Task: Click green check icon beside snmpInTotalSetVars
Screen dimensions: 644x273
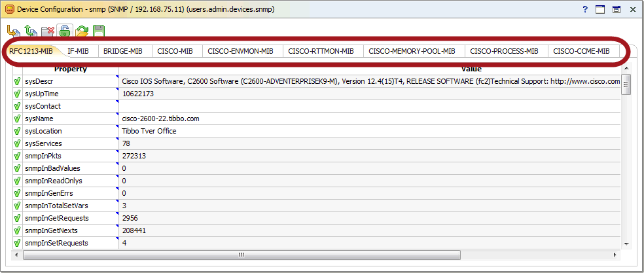Action: pos(17,206)
